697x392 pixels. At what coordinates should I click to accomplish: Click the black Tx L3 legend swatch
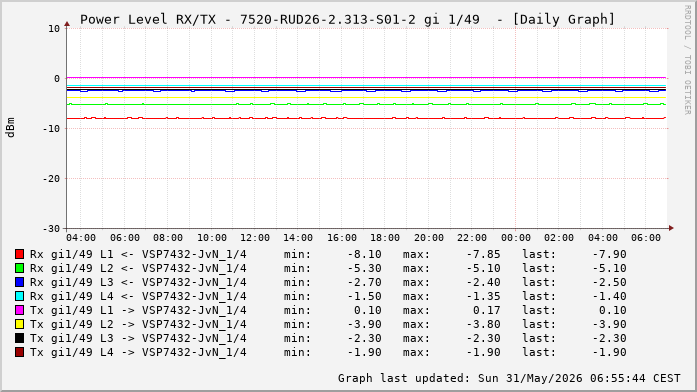coord(20,338)
